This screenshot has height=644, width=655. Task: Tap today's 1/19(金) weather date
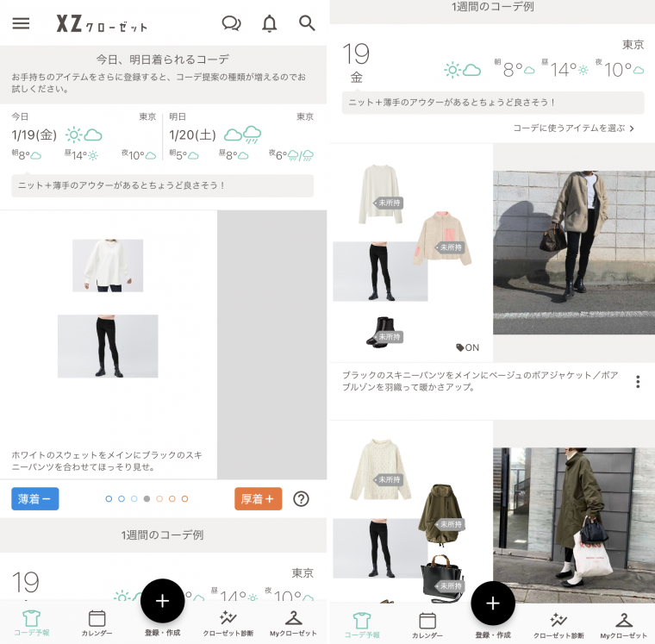pyautogui.click(x=34, y=135)
